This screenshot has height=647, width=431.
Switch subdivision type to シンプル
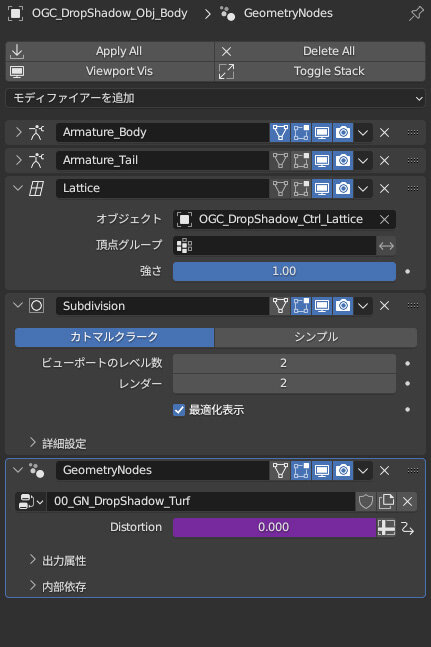[x=316, y=337]
